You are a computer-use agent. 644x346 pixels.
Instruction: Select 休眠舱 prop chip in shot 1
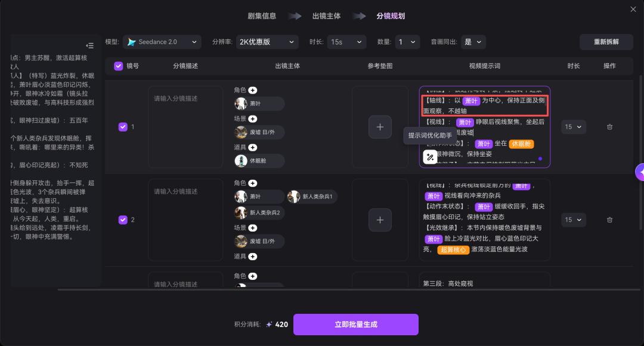click(x=259, y=161)
